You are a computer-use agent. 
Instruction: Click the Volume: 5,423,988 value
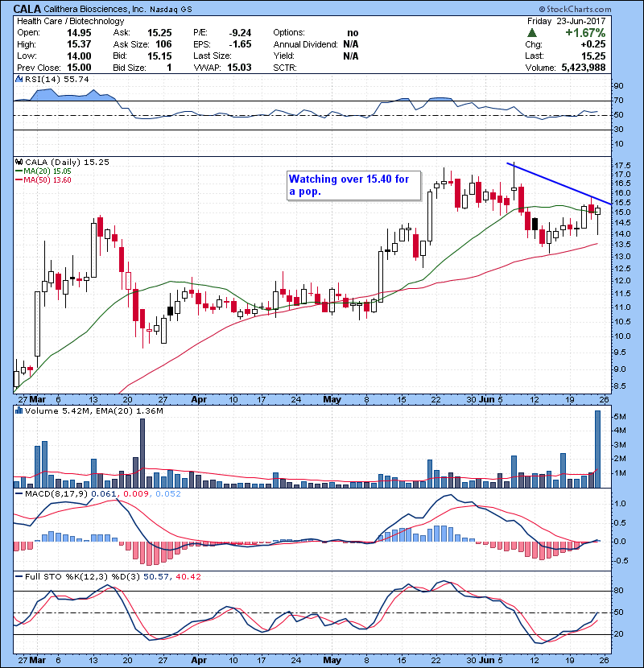584,68
